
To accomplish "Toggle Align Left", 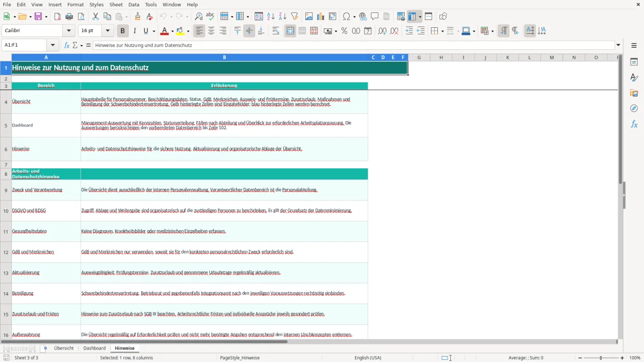I will click(200, 31).
